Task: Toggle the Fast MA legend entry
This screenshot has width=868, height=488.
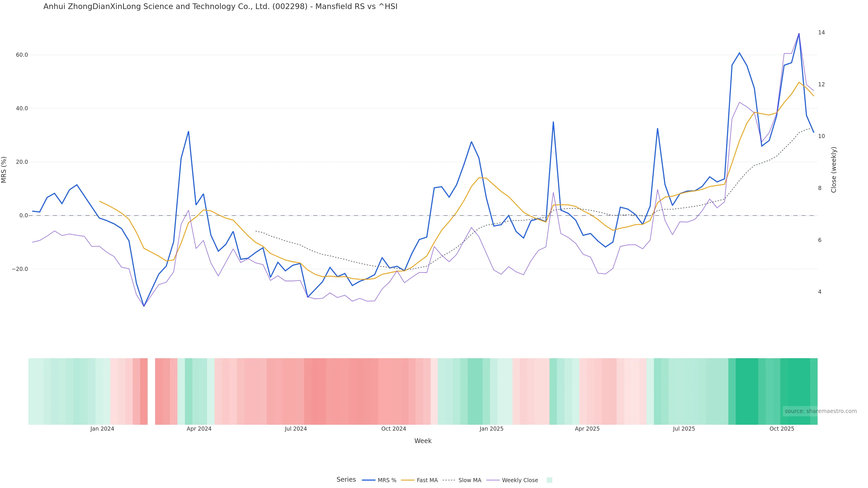Action: (427, 480)
